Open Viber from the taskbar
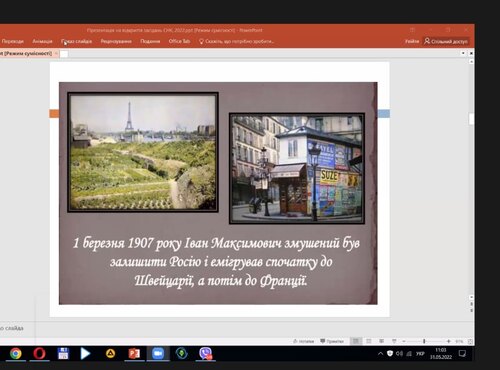 [x=206, y=353]
